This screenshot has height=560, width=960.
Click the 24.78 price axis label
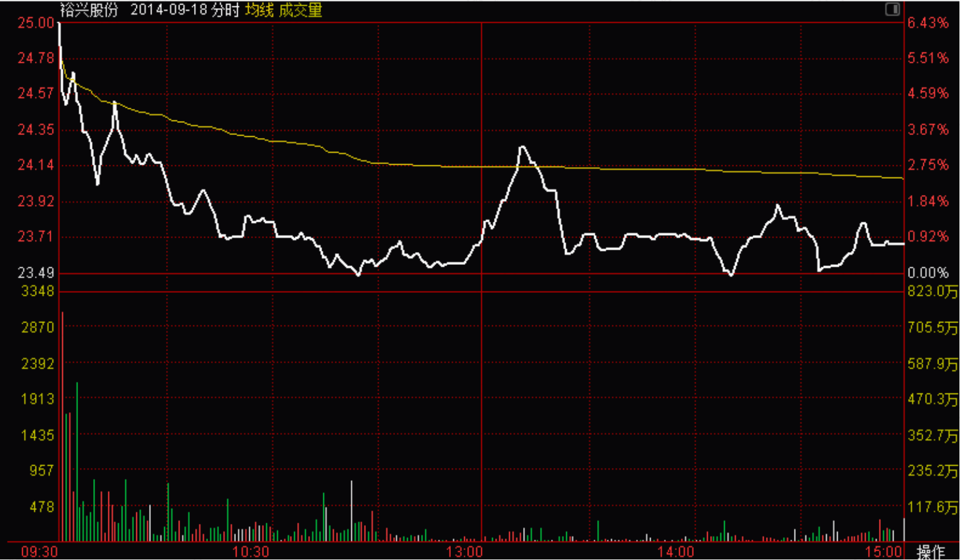(35, 58)
